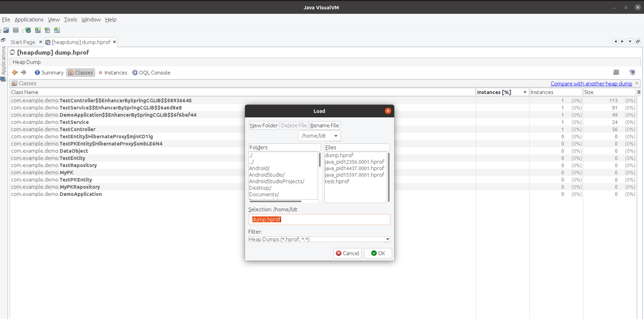644x319 pixels.
Task: Close the Load dialog
Action: tap(388, 111)
